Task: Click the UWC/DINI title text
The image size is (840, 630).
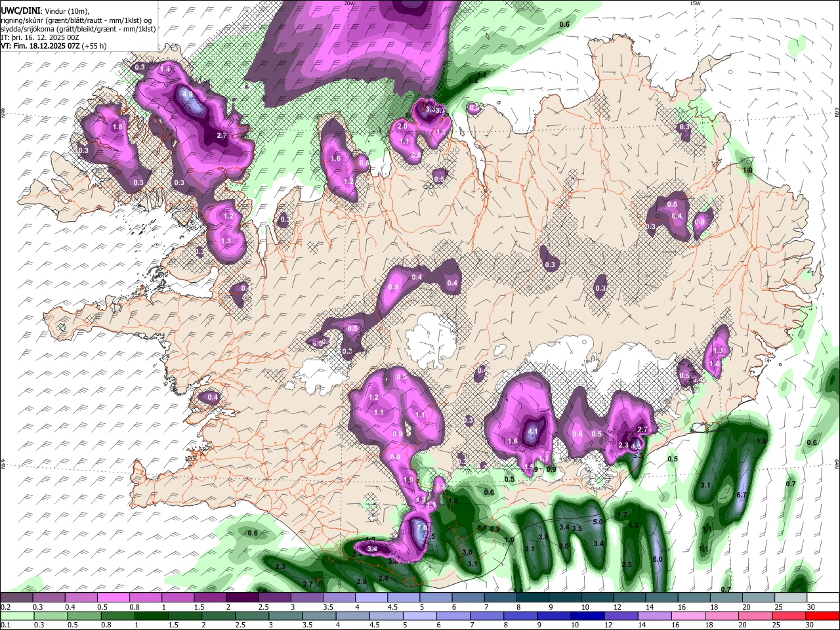Action: click(x=21, y=10)
